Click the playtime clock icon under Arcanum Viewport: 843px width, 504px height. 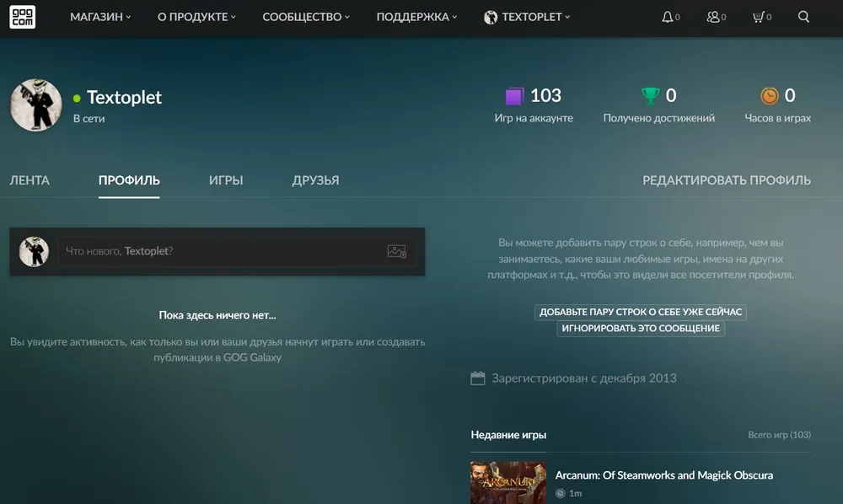tap(561, 493)
